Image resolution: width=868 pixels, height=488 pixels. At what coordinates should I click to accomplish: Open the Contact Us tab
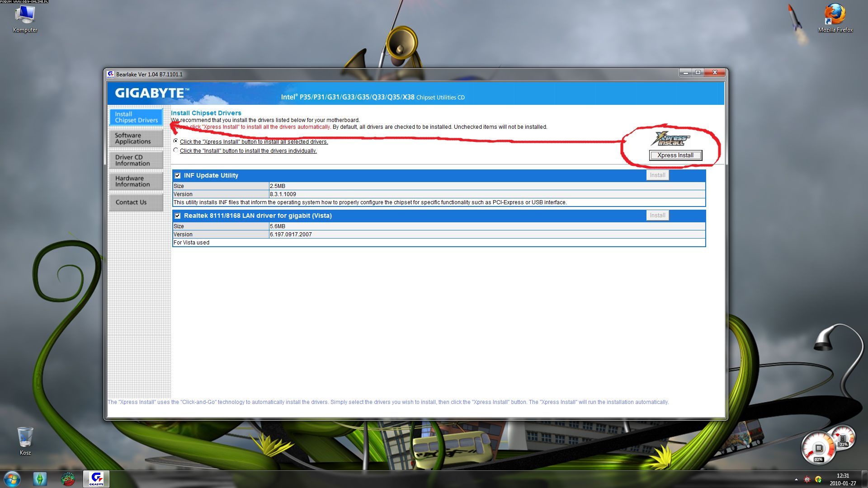click(136, 202)
